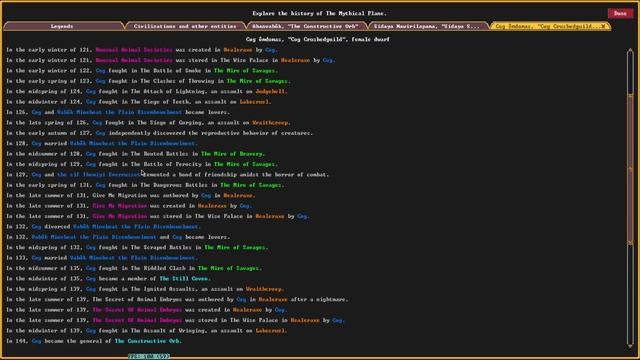Open the orange site link in Assault of Wringing line
The width and height of the screenshot is (640, 360).
point(271,331)
